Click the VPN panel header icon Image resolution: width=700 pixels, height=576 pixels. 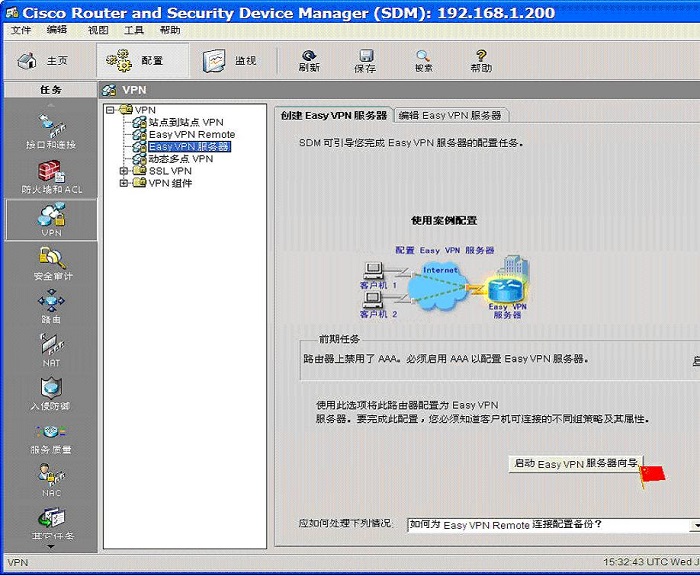click(x=109, y=90)
